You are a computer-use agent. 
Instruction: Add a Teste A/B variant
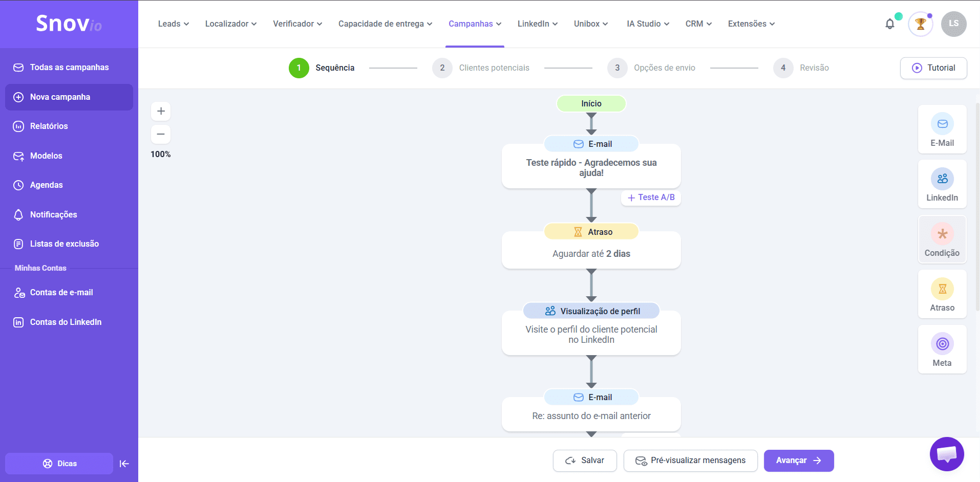pyautogui.click(x=651, y=198)
